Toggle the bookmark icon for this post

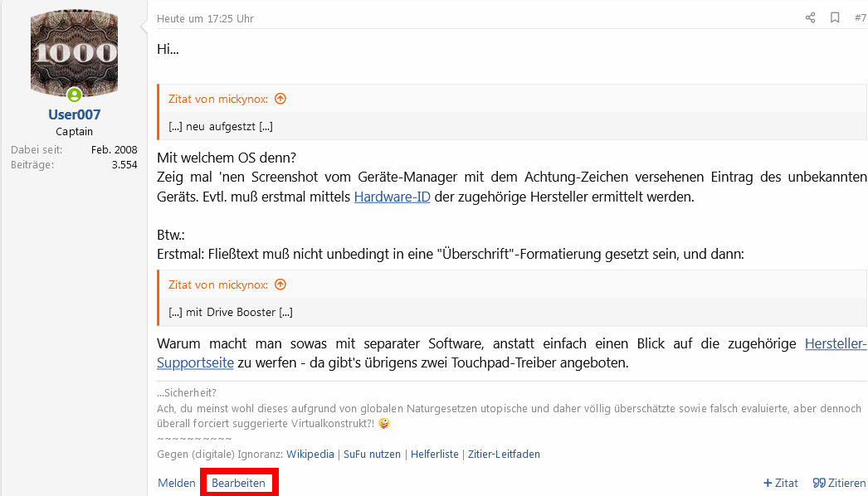click(x=835, y=17)
